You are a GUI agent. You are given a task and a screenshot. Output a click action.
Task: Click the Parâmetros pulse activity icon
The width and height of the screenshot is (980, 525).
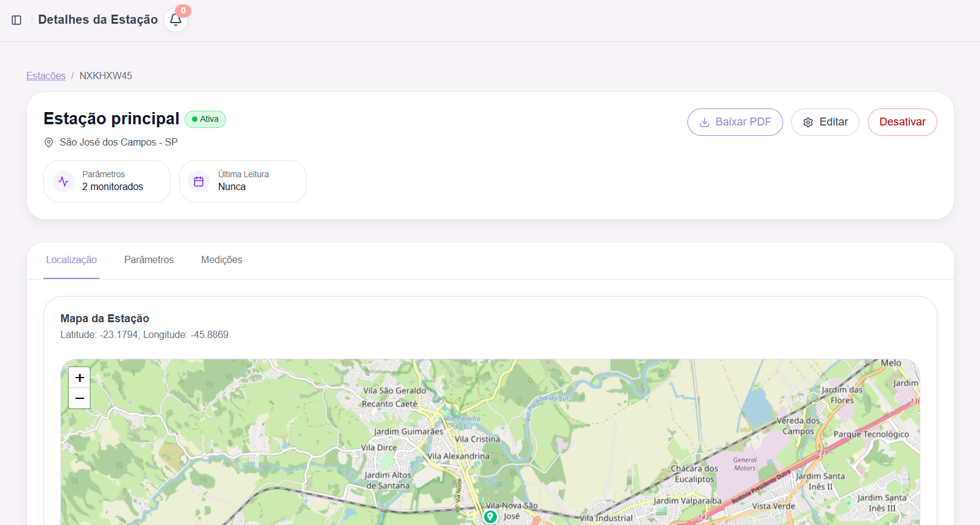coord(63,181)
